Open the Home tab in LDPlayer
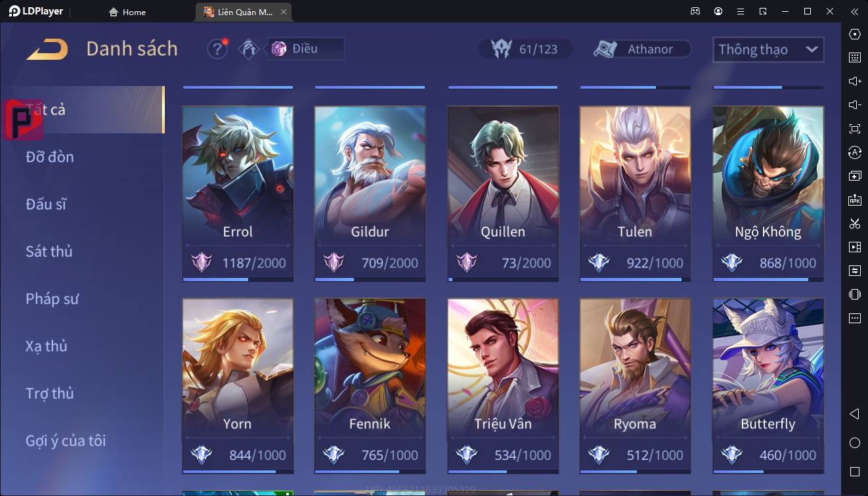This screenshot has width=868, height=496. point(127,12)
